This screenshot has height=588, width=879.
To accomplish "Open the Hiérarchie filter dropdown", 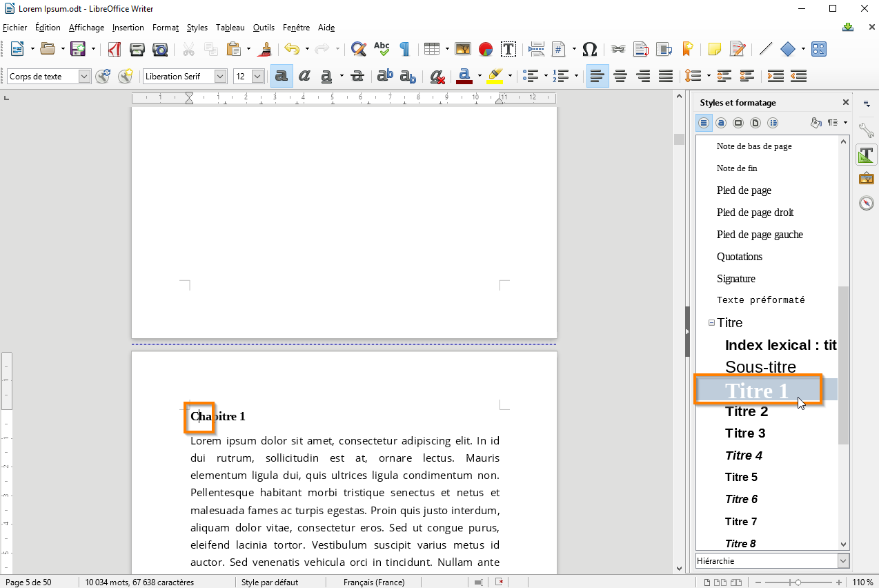I will 843,561.
